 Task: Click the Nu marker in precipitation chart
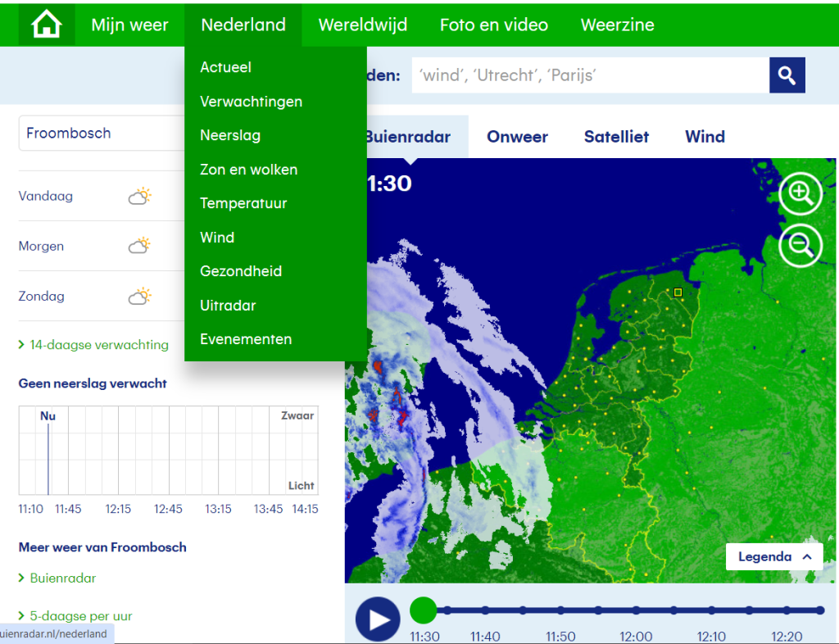pyautogui.click(x=48, y=415)
